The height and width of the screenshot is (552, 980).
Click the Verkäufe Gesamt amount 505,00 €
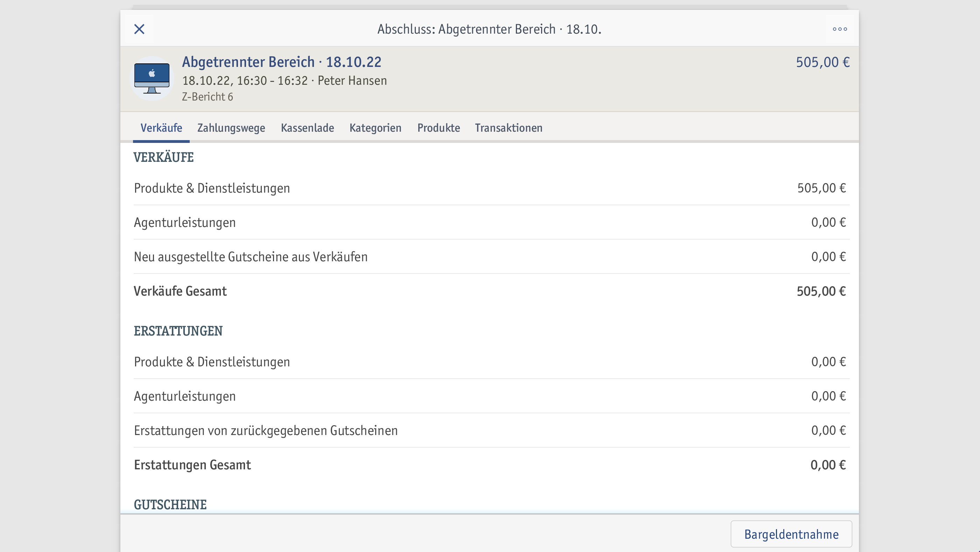821,291
